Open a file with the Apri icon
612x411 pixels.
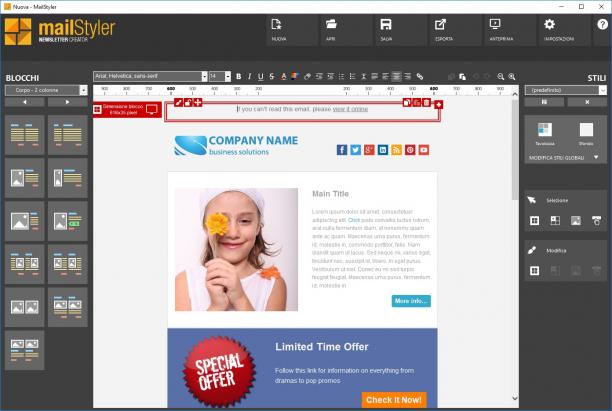[331, 24]
